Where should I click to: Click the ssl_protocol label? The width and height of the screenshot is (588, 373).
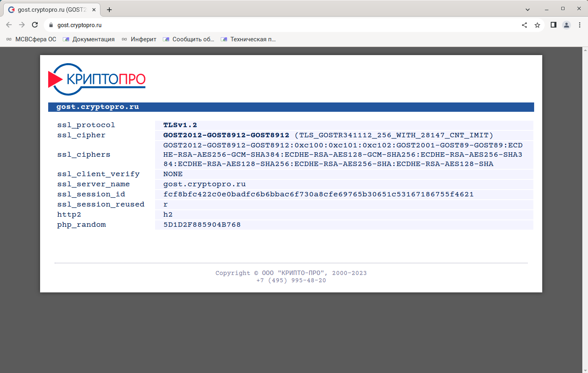click(x=86, y=125)
